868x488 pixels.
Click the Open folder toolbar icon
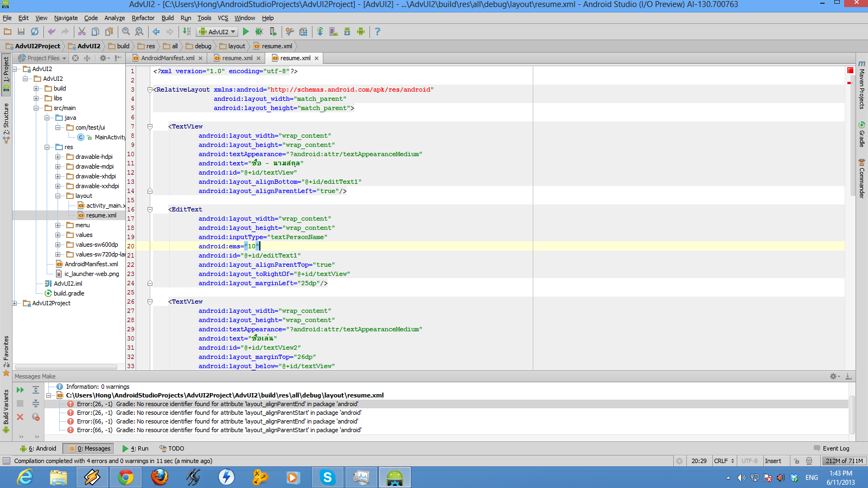pyautogui.click(x=8, y=32)
